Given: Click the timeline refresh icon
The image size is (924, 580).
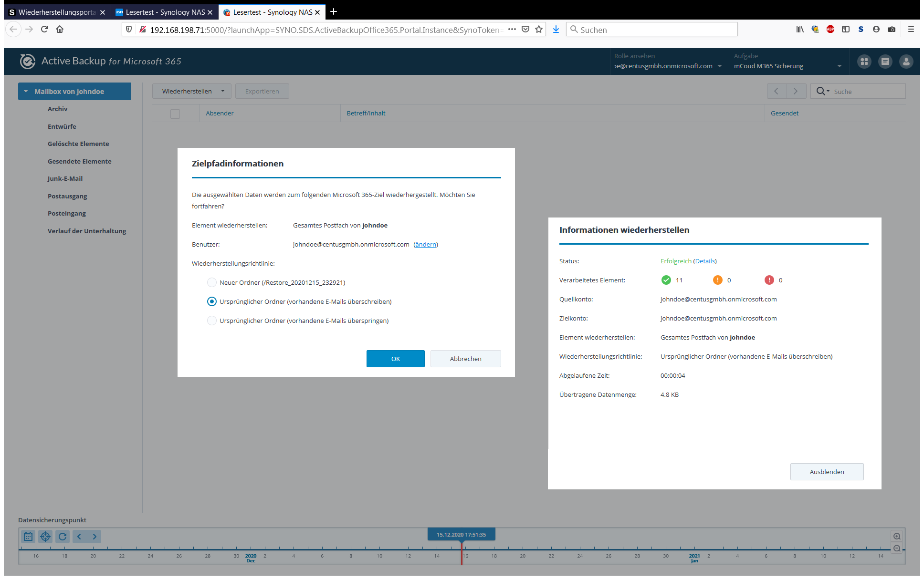Looking at the screenshot, I should pos(63,537).
